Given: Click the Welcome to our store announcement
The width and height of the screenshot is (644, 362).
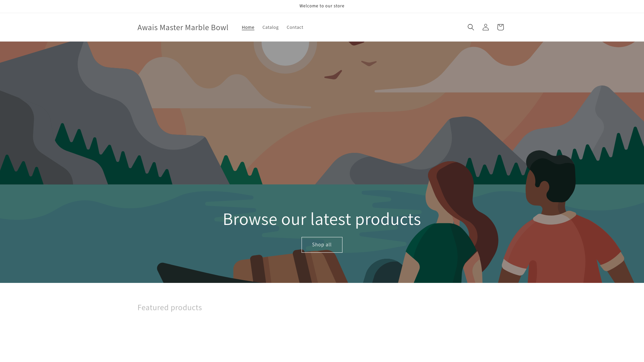Looking at the screenshot, I should (x=322, y=6).
